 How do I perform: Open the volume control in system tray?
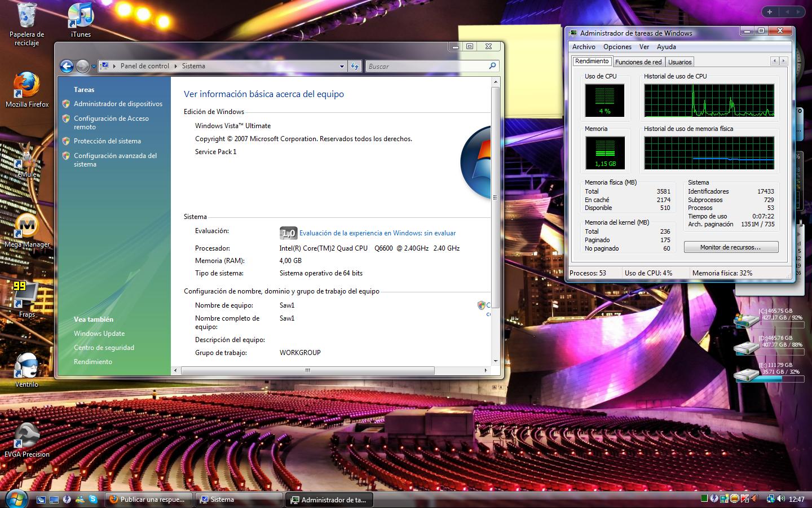click(x=781, y=498)
